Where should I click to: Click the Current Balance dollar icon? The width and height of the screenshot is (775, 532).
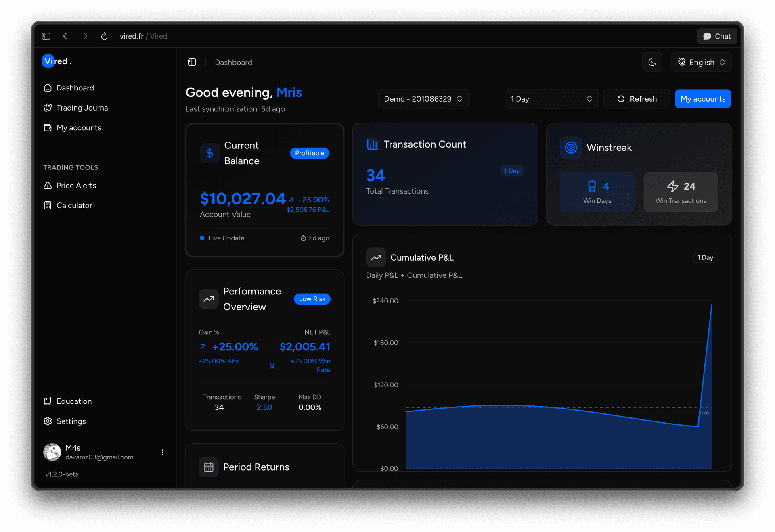coord(209,153)
